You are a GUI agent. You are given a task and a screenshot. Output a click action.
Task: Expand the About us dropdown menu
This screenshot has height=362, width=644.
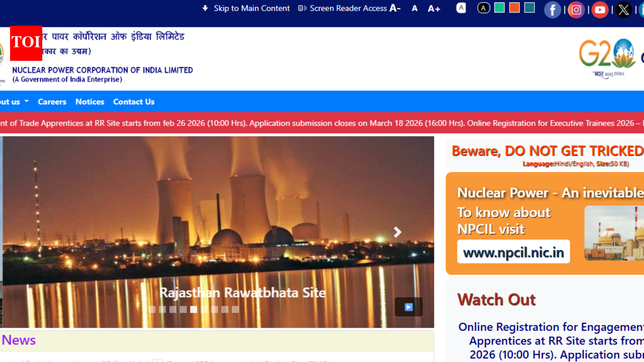coord(14,102)
